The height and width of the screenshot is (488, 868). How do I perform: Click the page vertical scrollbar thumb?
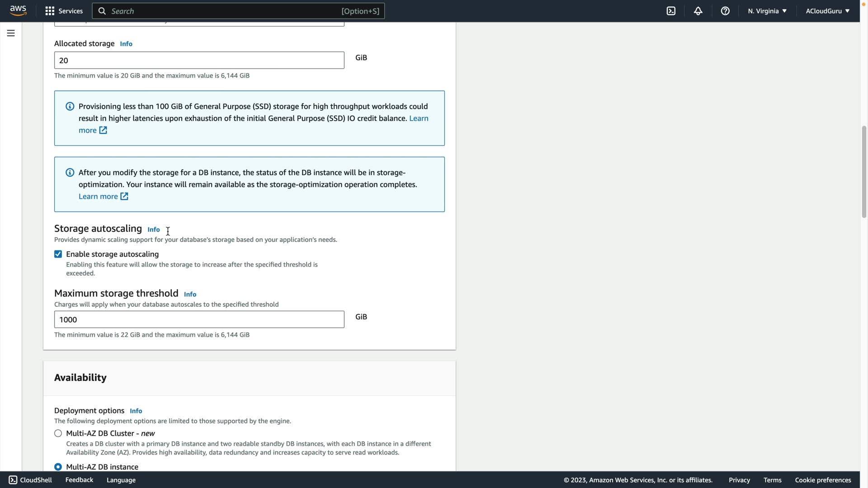pyautogui.click(x=864, y=172)
